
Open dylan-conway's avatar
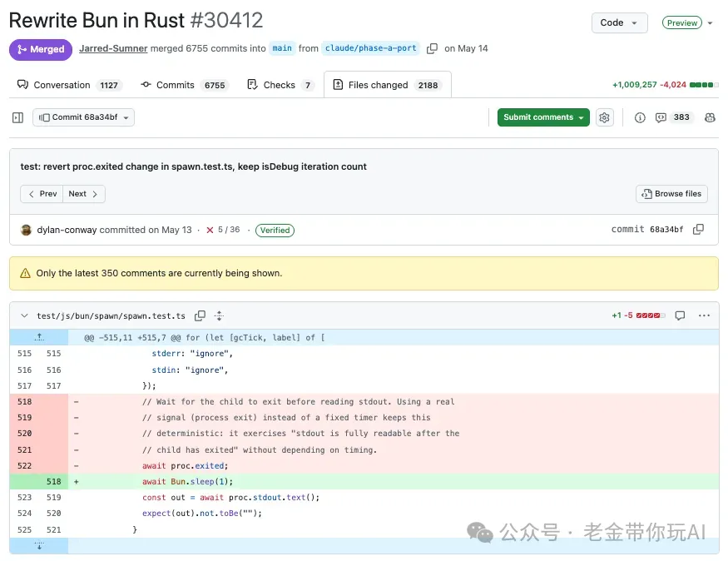tap(26, 230)
